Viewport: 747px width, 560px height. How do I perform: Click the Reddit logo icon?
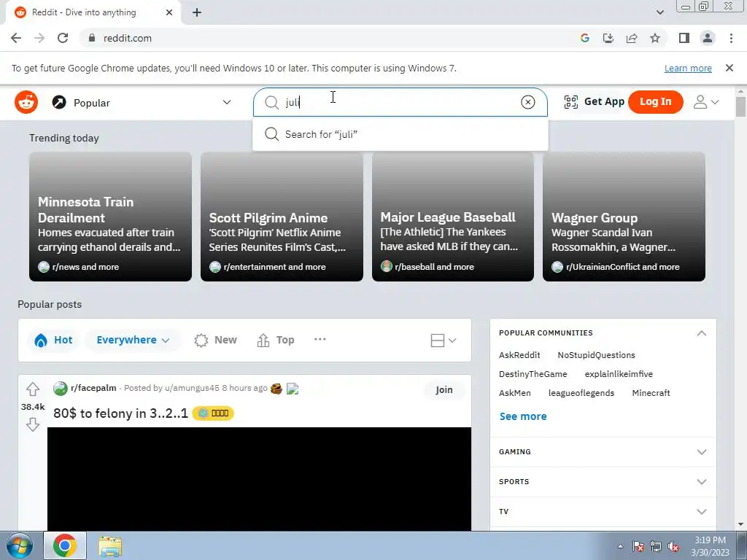click(26, 102)
